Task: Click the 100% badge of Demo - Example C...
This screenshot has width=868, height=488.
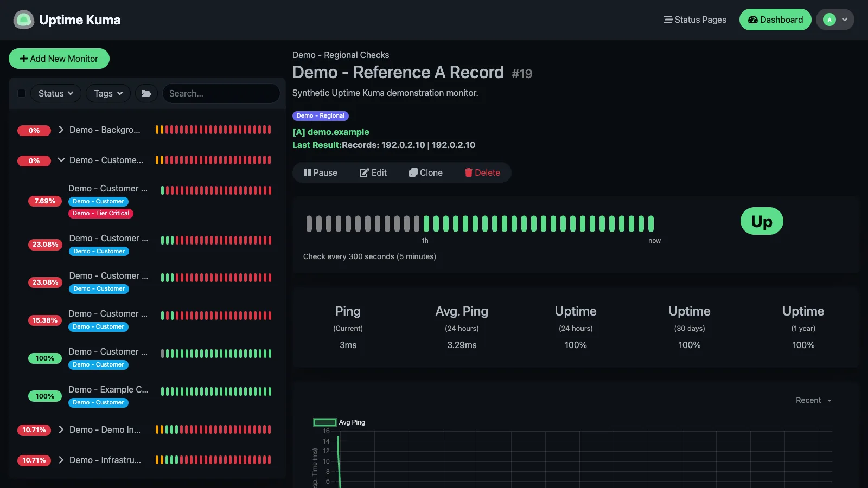Action: point(45,396)
